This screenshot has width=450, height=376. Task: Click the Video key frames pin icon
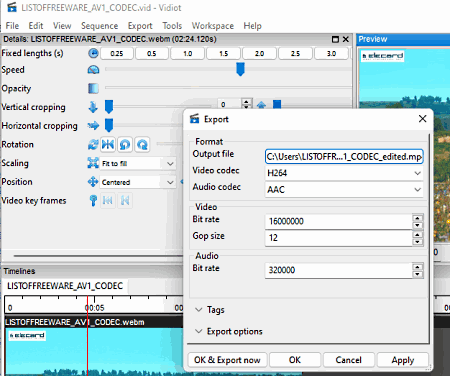coord(93,201)
